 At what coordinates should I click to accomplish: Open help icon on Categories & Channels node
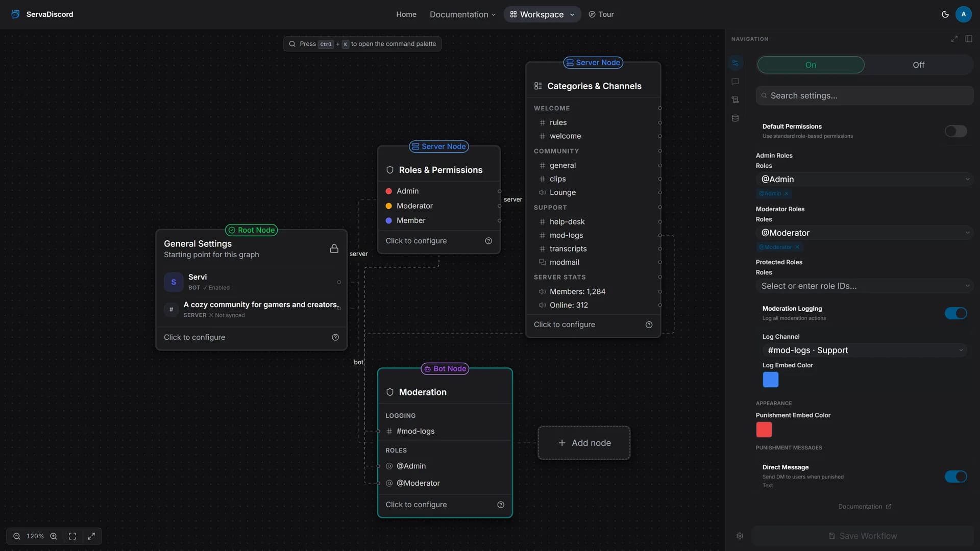[649, 324]
